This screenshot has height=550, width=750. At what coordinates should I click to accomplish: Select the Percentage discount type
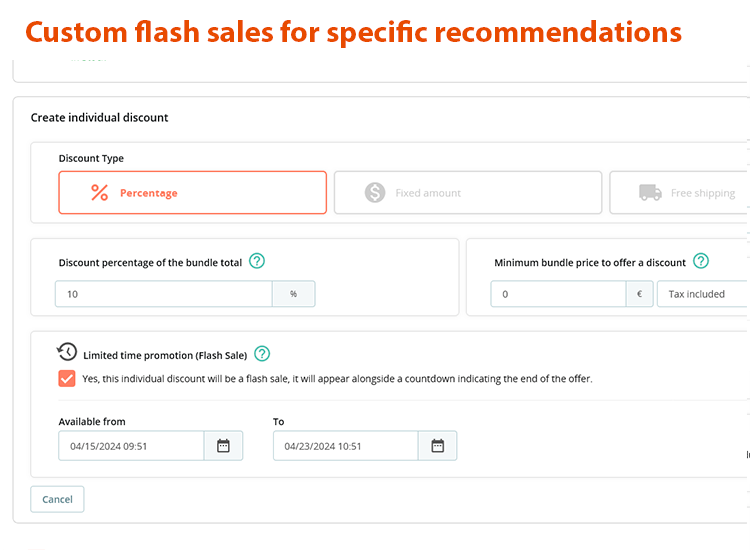193,193
